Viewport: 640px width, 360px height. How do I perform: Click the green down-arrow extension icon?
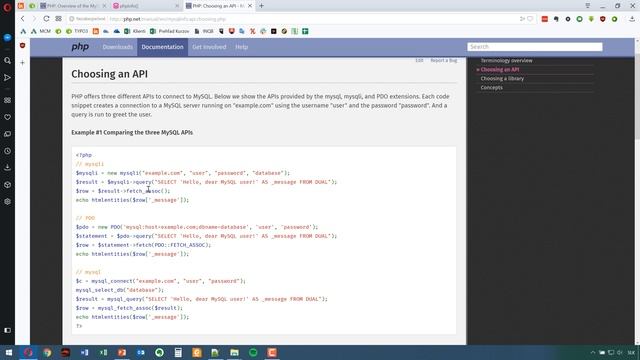pos(591,19)
